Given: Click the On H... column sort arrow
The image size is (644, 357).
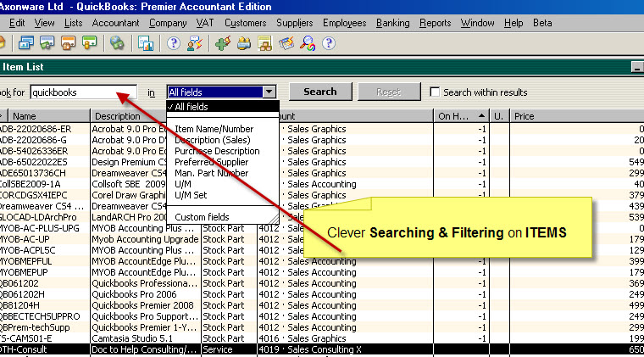Looking at the screenshot, I should coord(482,116).
